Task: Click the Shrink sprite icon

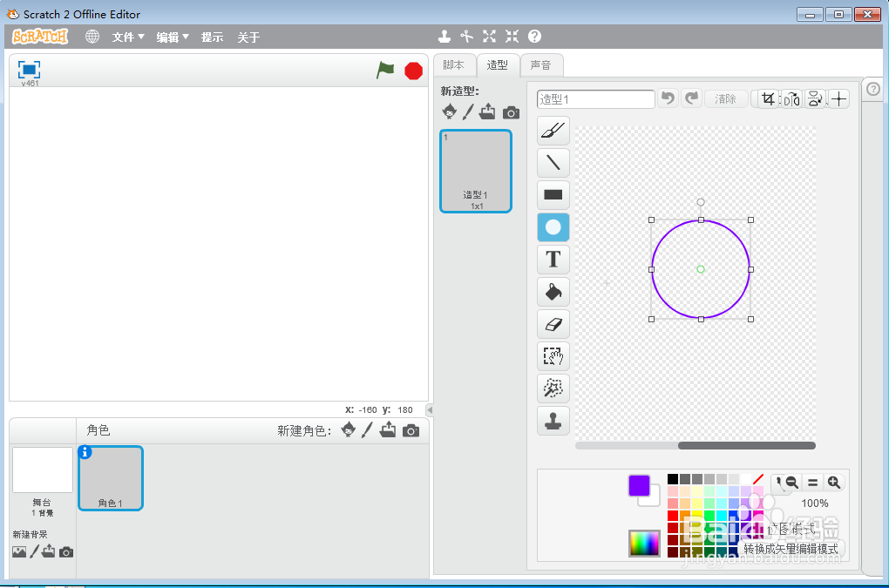Action: coord(512,37)
